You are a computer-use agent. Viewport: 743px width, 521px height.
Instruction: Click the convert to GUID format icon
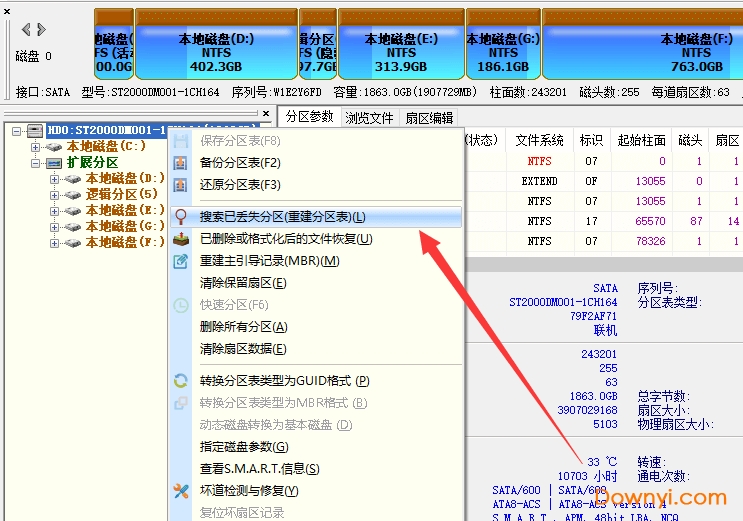(181, 381)
